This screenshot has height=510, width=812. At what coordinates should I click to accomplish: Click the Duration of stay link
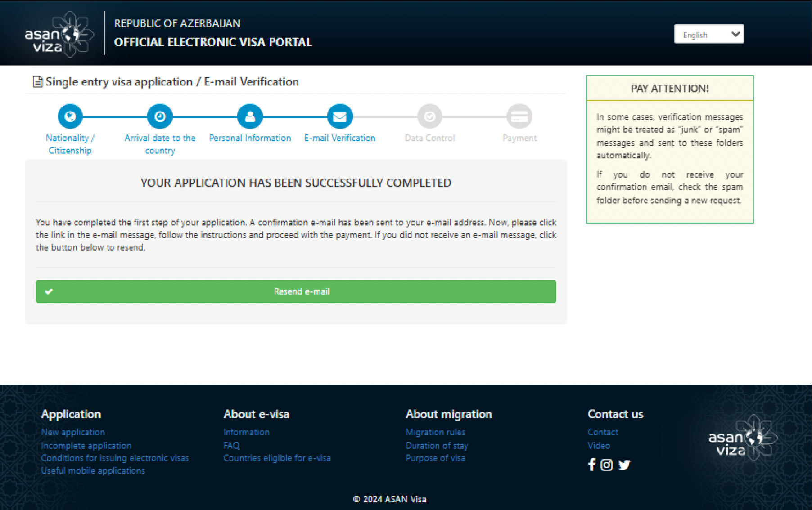coord(437,446)
